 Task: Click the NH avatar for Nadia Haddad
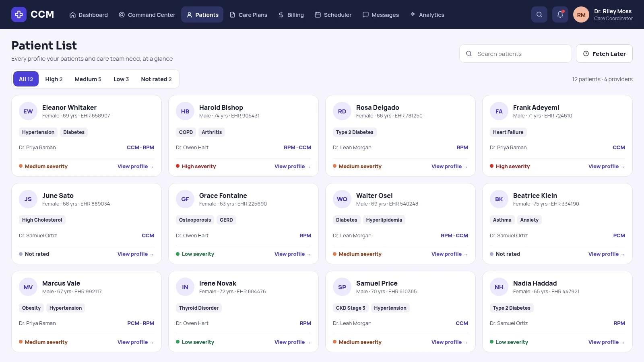tap(499, 287)
